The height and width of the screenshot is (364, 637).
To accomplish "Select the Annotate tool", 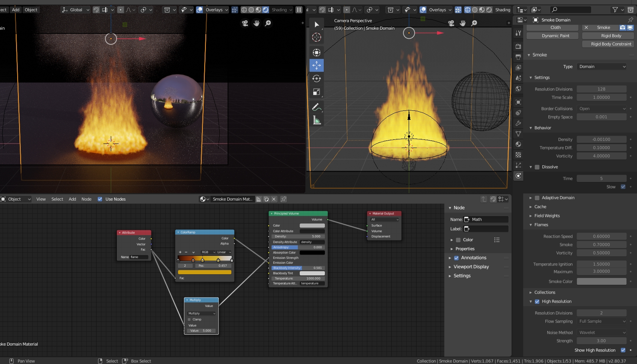I will point(317,107).
